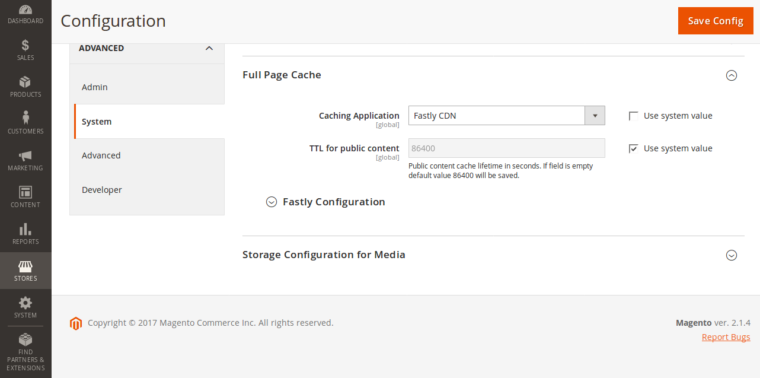
Task: Open the Caching Application dropdown
Action: [x=507, y=116]
